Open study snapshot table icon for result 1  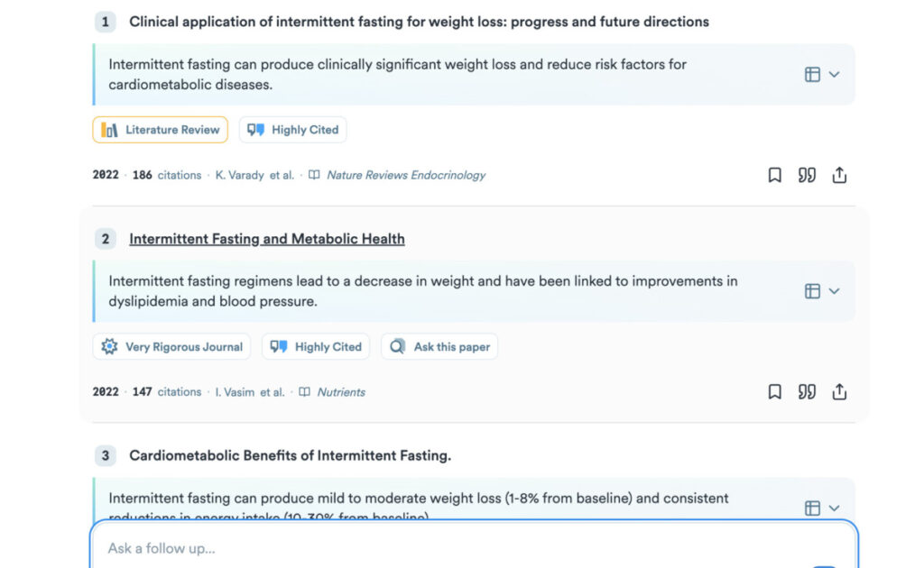click(x=812, y=74)
